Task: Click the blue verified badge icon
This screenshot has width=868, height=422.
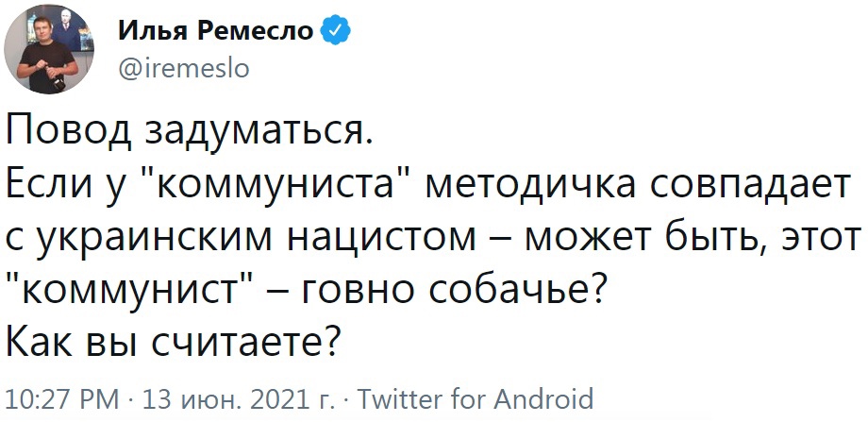Action: (336, 30)
